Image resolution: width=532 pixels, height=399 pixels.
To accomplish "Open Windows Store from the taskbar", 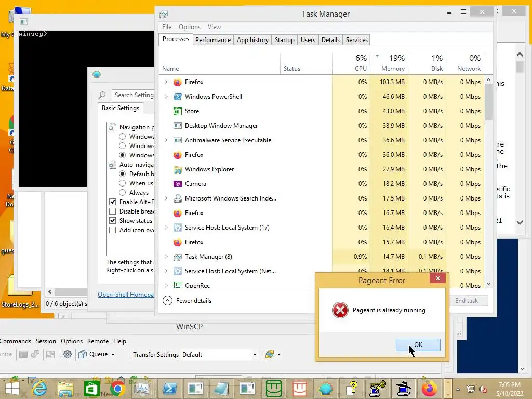I will (91, 389).
